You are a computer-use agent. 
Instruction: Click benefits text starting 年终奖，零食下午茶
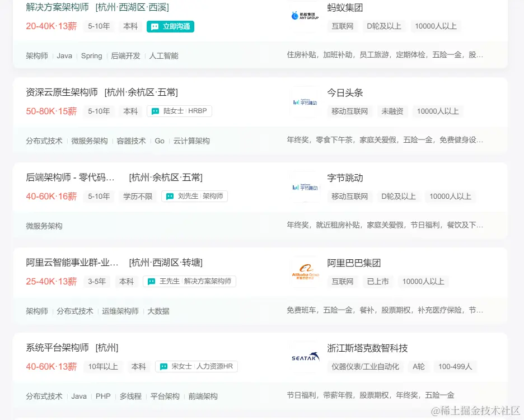tap(385, 140)
